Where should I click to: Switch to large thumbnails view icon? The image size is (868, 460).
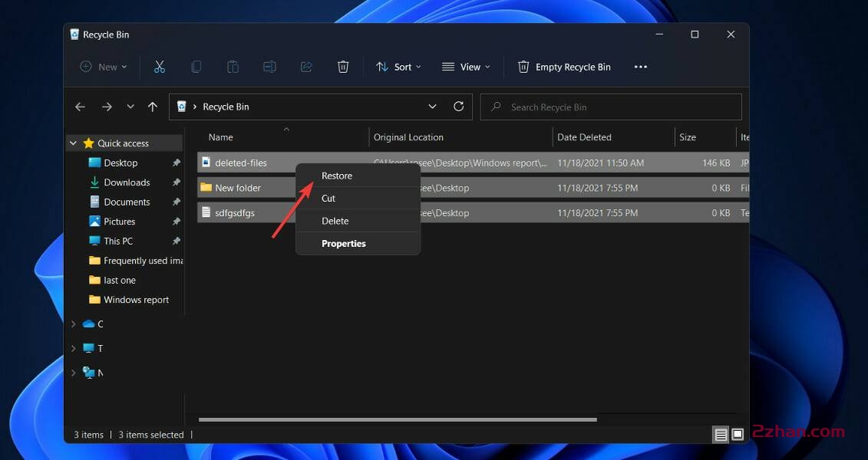pyautogui.click(x=738, y=435)
